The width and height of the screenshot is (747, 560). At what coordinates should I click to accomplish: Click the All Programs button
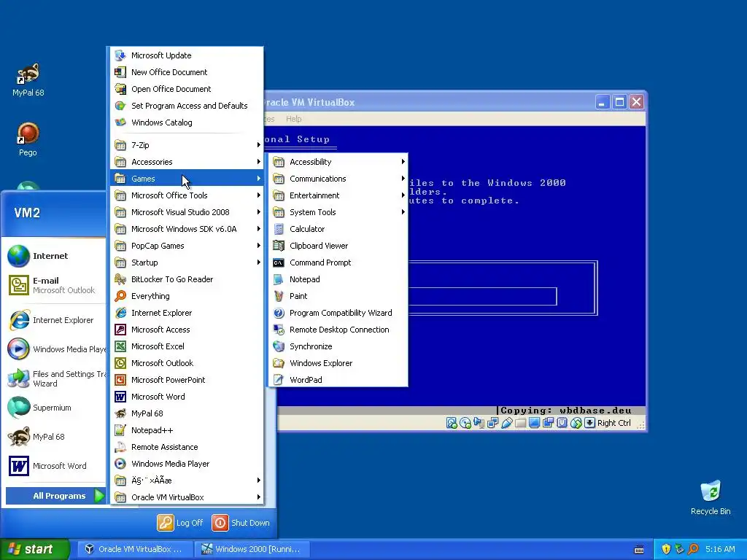[55, 496]
